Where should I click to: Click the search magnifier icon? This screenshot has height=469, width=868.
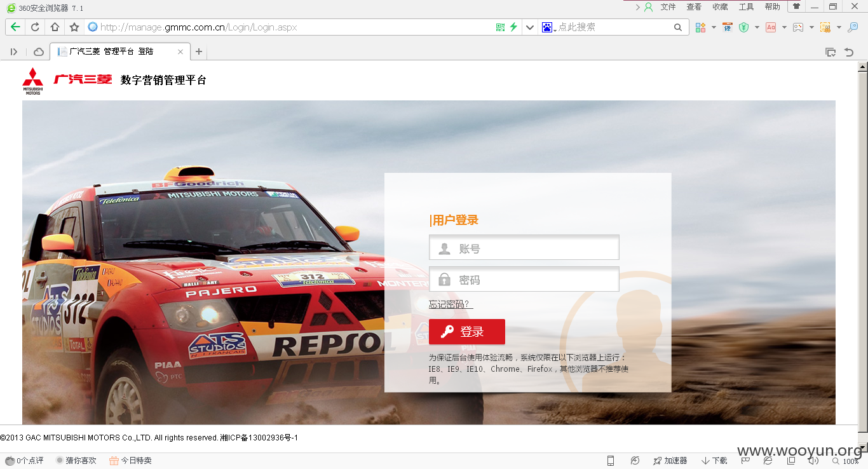678,27
